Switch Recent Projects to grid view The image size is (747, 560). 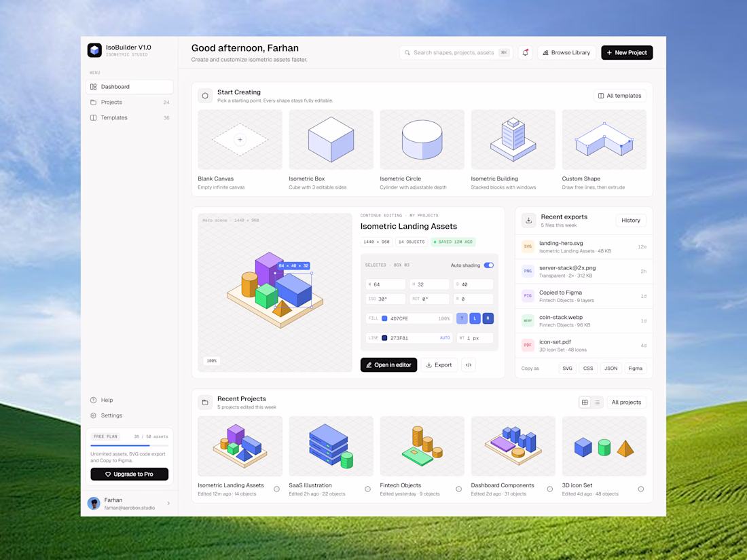[585, 403]
